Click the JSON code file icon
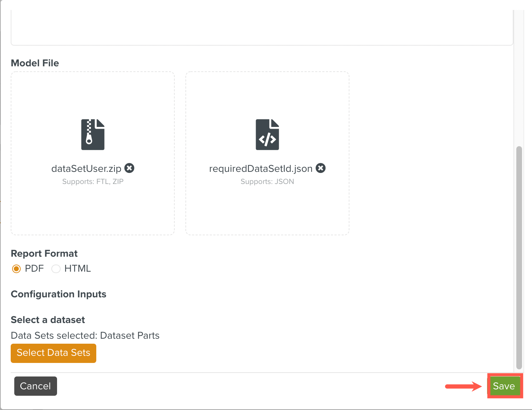The width and height of the screenshot is (532, 410). (267, 134)
